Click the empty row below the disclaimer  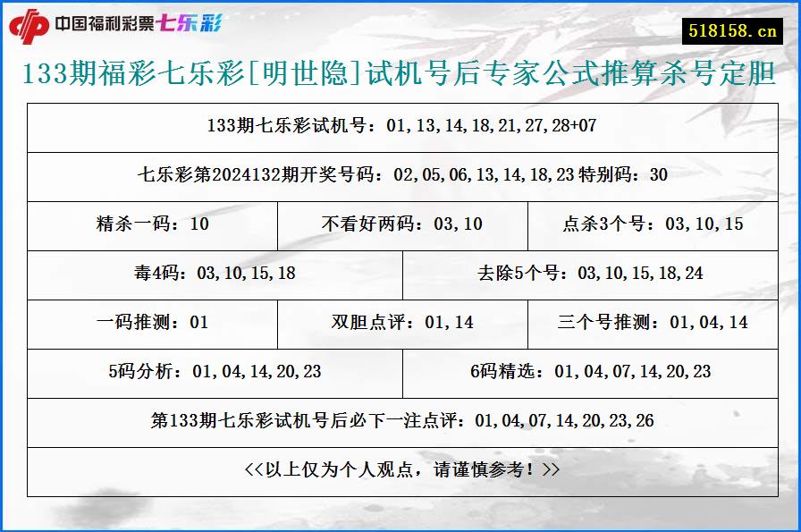point(400,506)
